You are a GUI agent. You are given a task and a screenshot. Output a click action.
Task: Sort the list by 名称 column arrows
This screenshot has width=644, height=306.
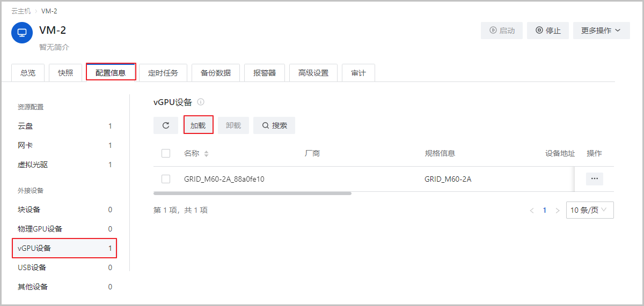207,154
